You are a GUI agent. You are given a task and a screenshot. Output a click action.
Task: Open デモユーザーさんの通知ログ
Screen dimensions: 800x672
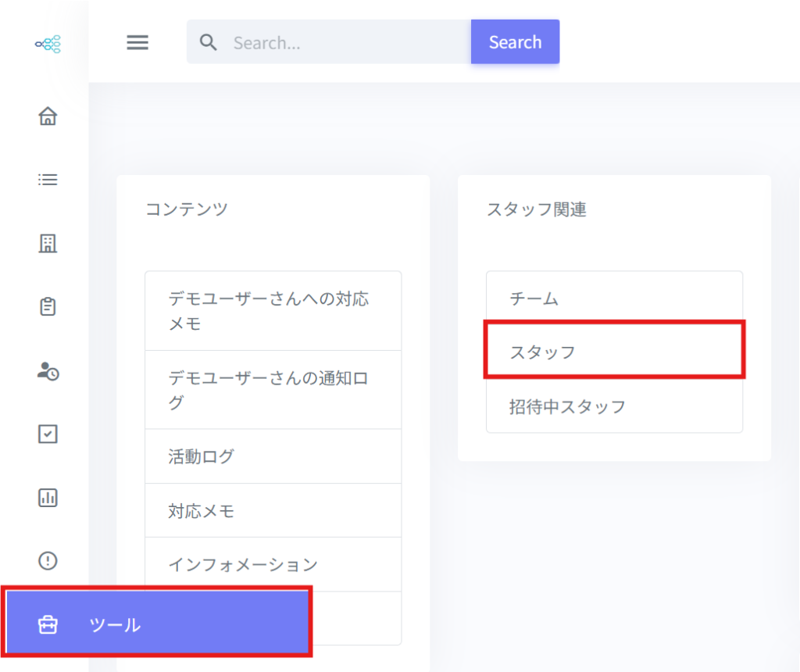(273, 390)
